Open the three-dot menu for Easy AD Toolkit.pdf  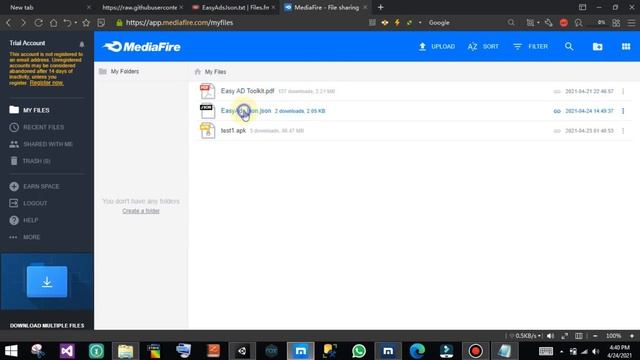click(623, 91)
